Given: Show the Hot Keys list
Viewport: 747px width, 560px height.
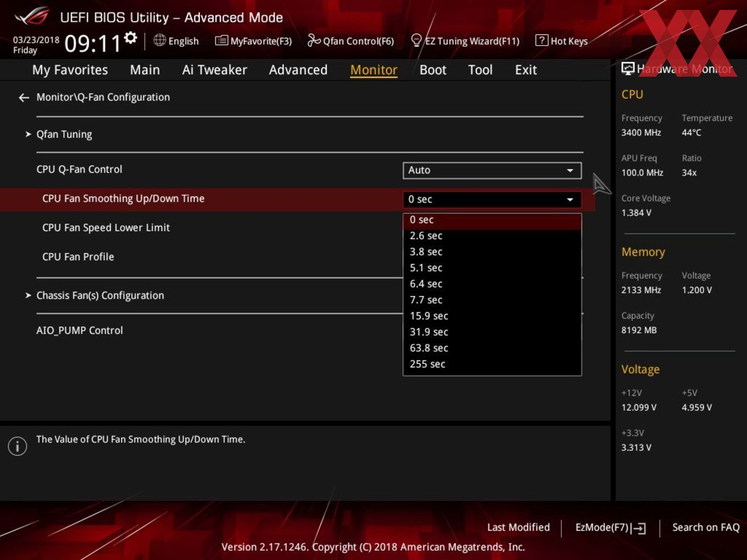Looking at the screenshot, I should tap(561, 41).
